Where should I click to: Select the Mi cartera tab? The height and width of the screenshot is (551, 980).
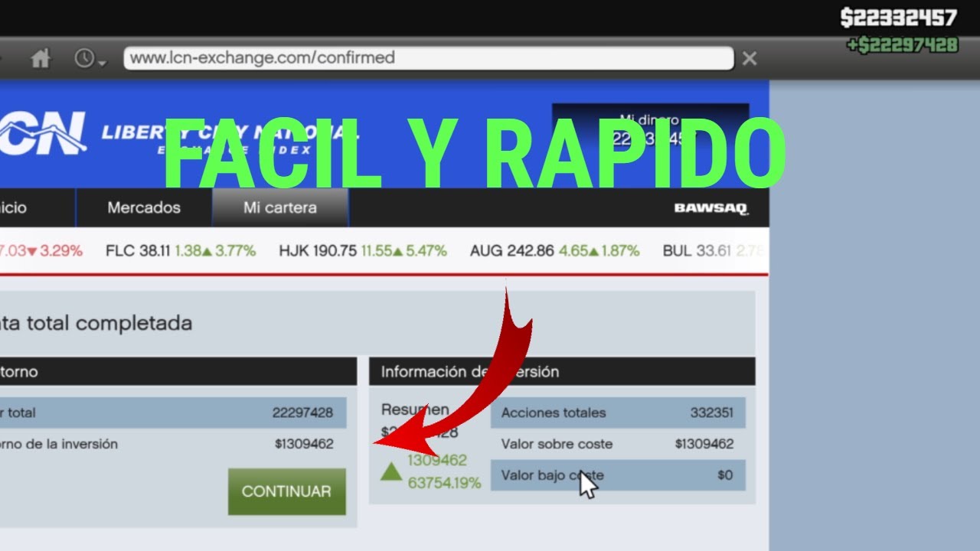[x=280, y=207]
